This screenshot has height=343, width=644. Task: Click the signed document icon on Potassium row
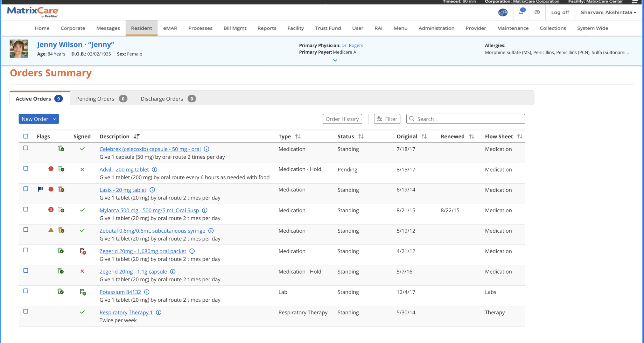pos(83,292)
